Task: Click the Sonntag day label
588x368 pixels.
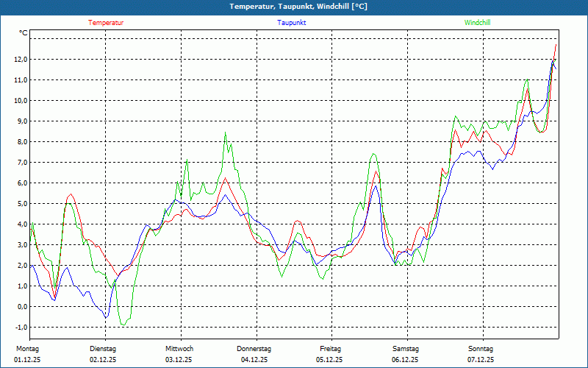Action: 481,349
